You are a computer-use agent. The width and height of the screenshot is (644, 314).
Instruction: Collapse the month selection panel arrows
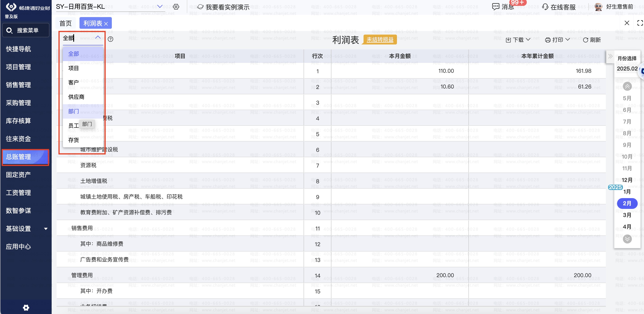click(x=610, y=56)
